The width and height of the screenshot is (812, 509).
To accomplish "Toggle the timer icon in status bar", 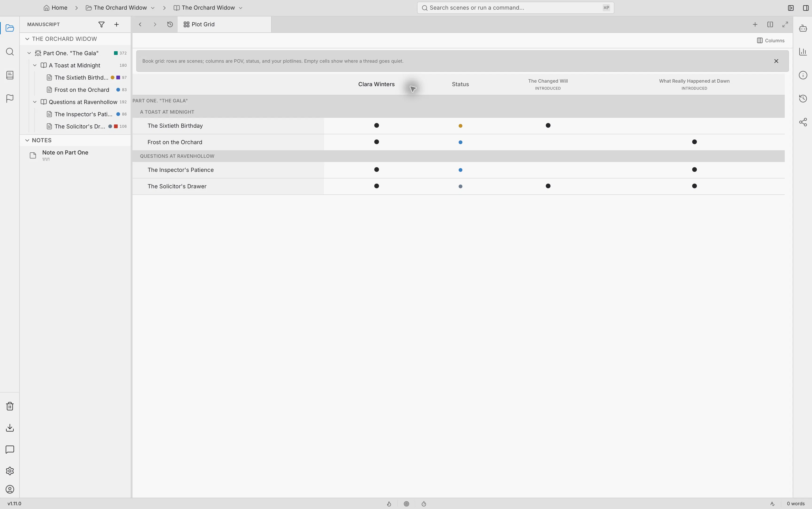I will (x=424, y=504).
